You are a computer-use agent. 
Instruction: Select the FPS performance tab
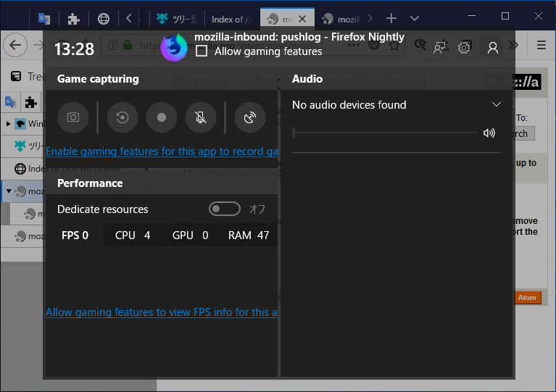pos(75,235)
